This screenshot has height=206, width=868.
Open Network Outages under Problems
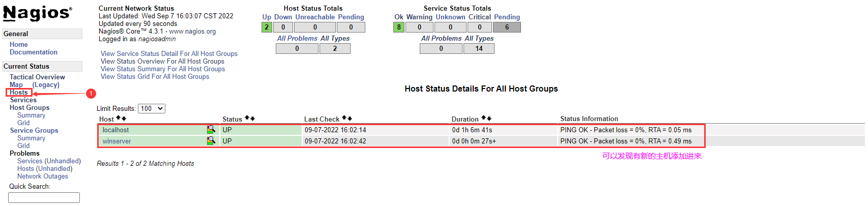tap(43, 176)
